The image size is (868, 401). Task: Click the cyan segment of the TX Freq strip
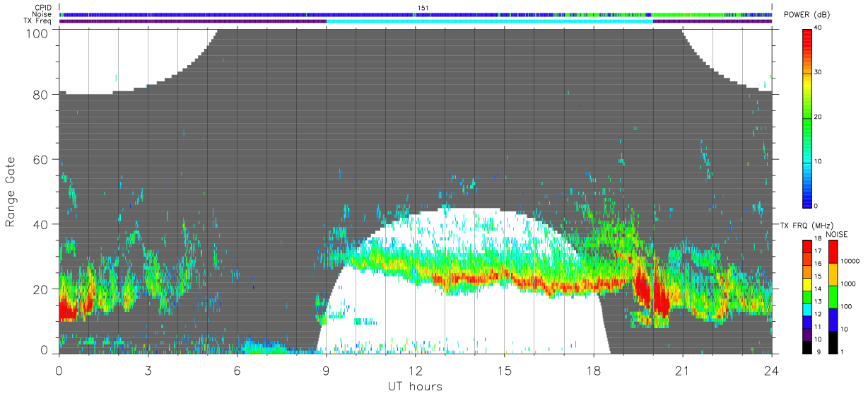pos(490,21)
